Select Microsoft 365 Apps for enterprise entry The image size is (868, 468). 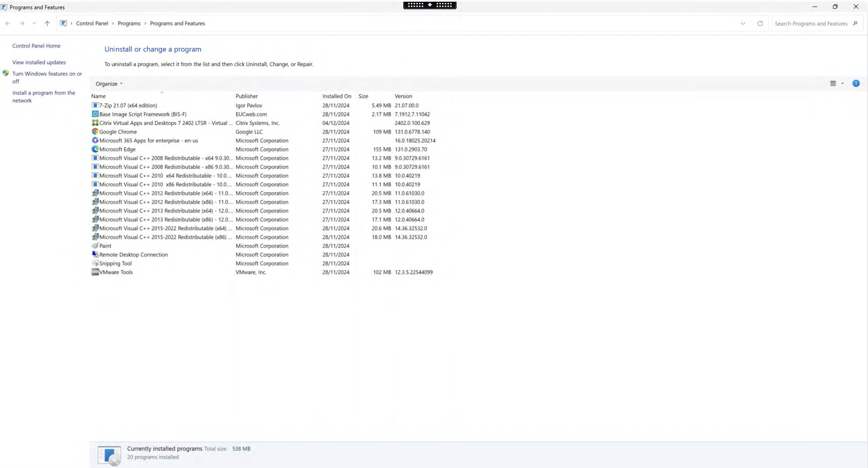(x=149, y=140)
